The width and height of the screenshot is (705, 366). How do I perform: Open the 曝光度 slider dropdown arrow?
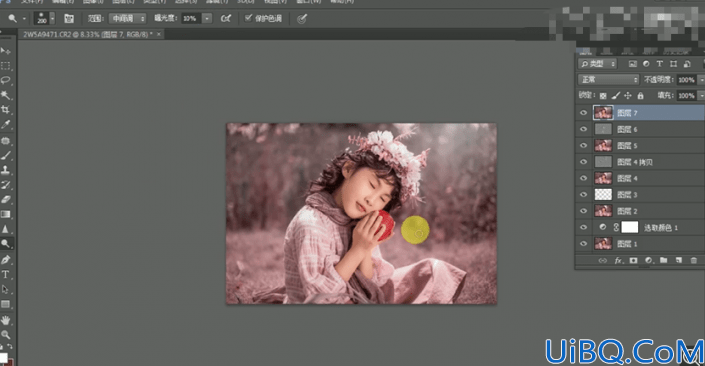pos(207,18)
